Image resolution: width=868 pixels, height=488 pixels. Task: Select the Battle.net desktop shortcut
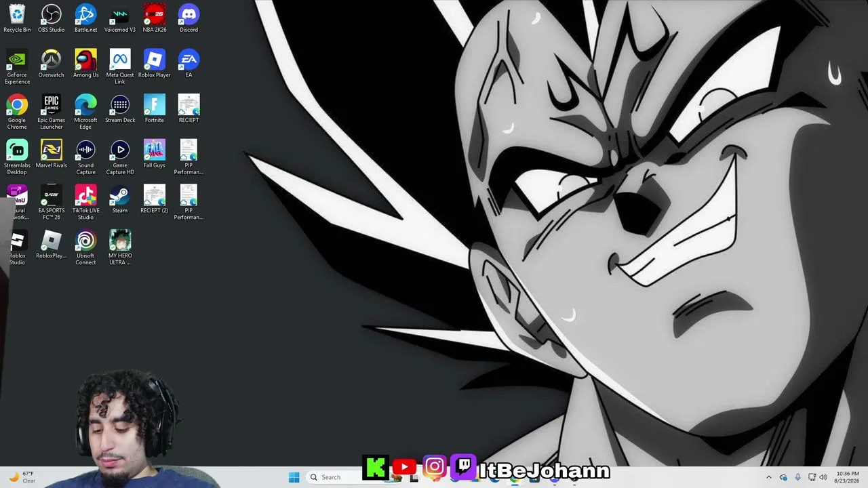click(x=85, y=18)
